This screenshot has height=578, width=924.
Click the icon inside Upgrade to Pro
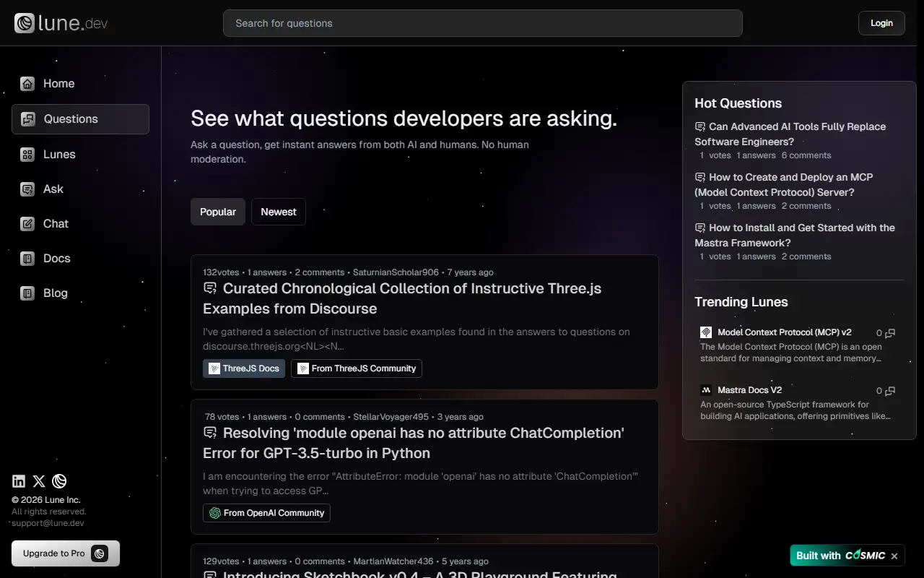pos(100,553)
